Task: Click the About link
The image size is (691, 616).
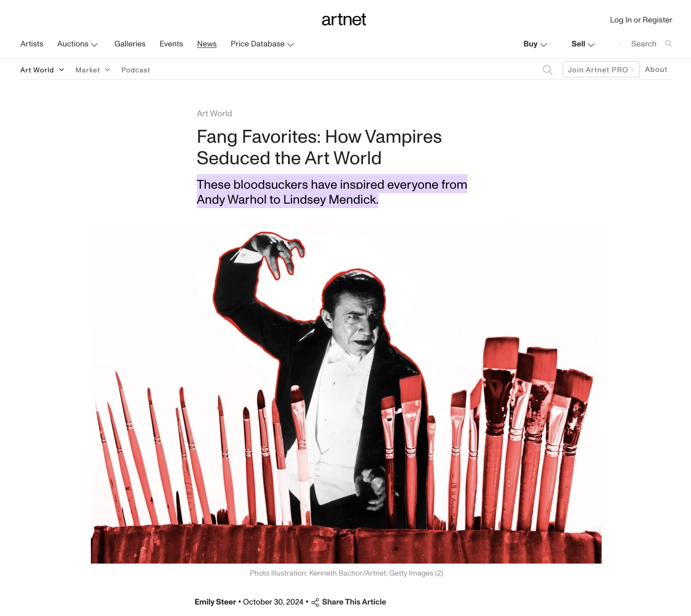Action: click(656, 69)
